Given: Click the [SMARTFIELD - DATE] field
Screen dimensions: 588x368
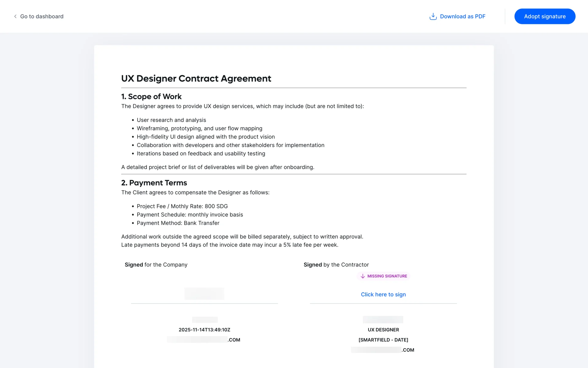Looking at the screenshot, I should (383, 340).
